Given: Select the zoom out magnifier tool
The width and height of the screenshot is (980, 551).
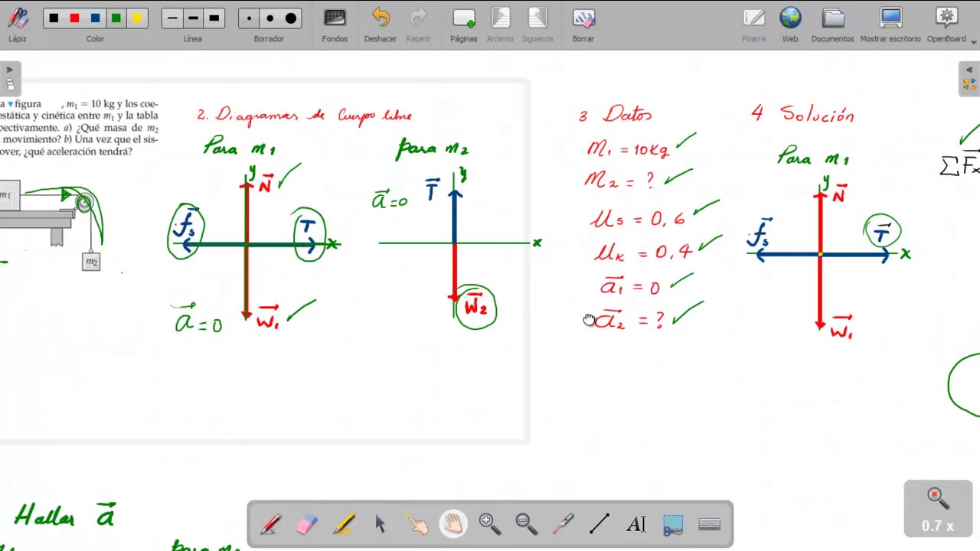Looking at the screenshot, I should [x=526, y=524].
